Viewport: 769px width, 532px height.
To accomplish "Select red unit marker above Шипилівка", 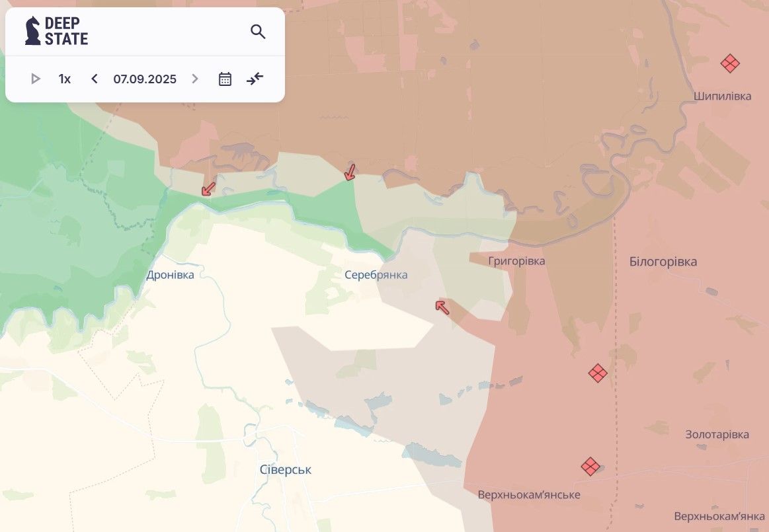I will pos(729,64).
